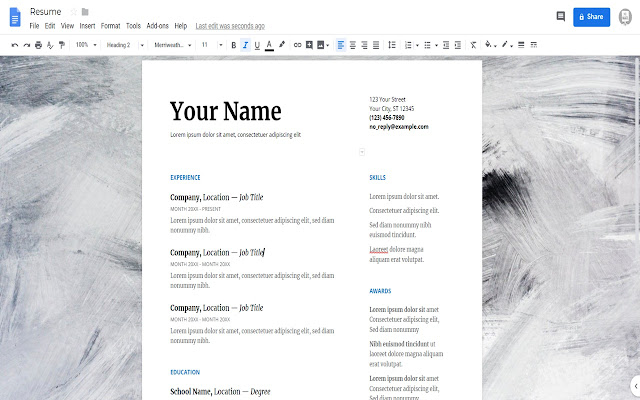Click the EXPERIENCE section heading
Viewport: 640px width, 400px height.
click(x=185, y=178)
